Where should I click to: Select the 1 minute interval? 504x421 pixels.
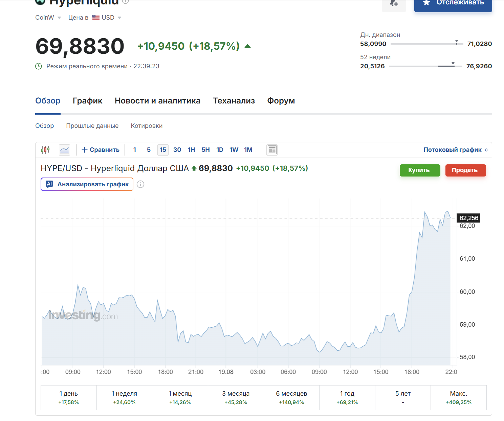pyautogui.click(x=135, y=150)
